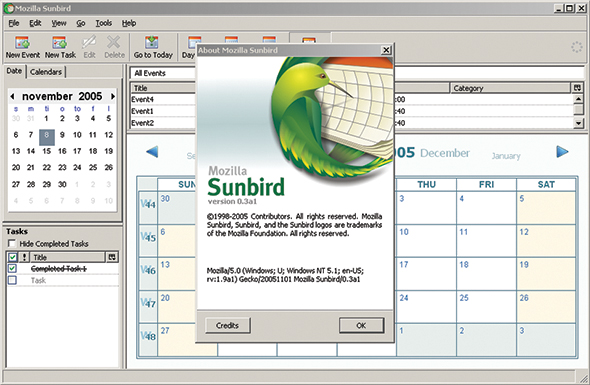The width and height of the screenshot is (590, 385).
Task: Uncheck the Completed Task 1 checkbox
Action: [12, 268]
